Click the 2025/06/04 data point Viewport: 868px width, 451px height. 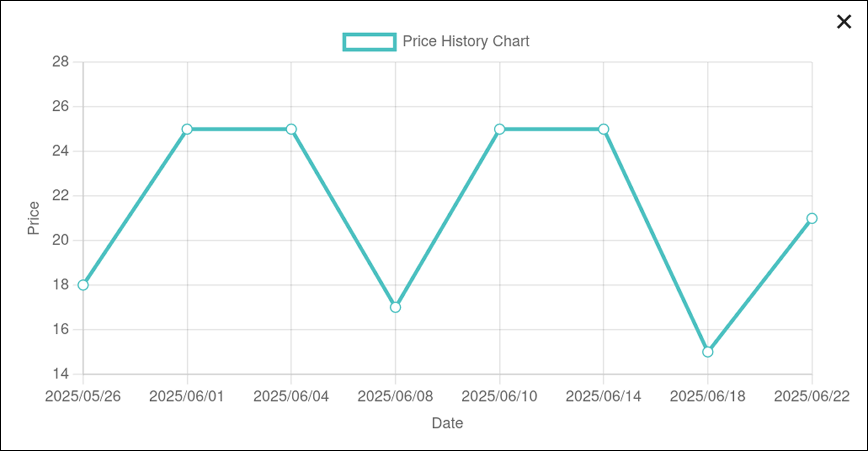pos(291,129)
